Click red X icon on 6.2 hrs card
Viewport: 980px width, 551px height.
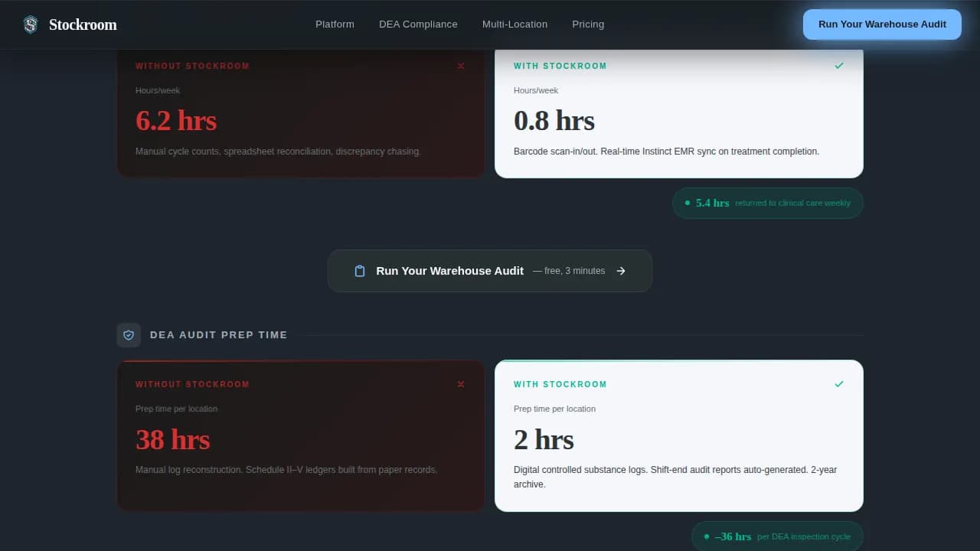(461, 66)
